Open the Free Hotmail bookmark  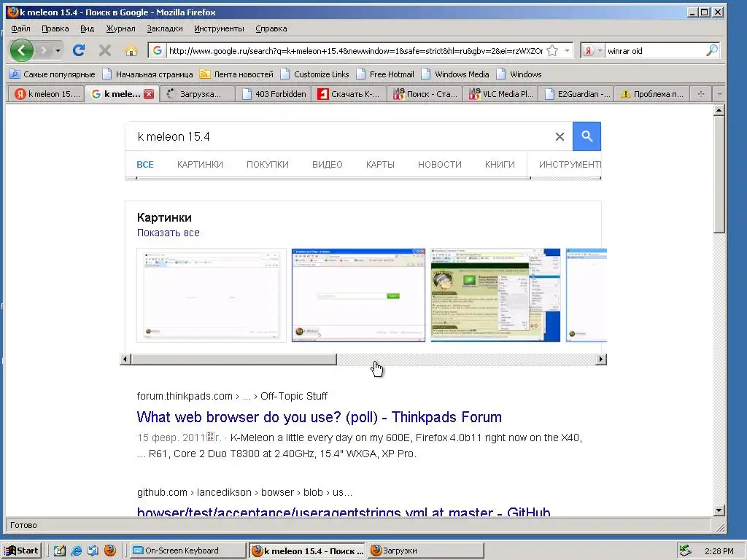[x=385, y=74]
